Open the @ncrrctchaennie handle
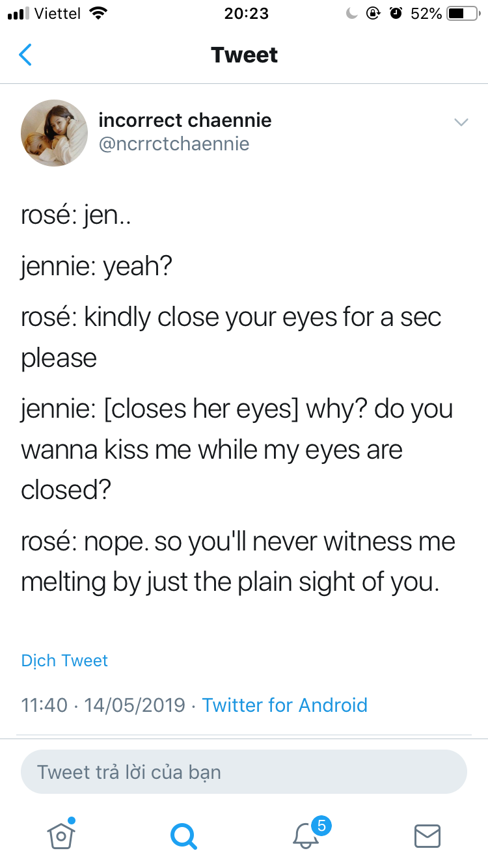The height and width of the screenshot is (868, 488). coord(174,143)
